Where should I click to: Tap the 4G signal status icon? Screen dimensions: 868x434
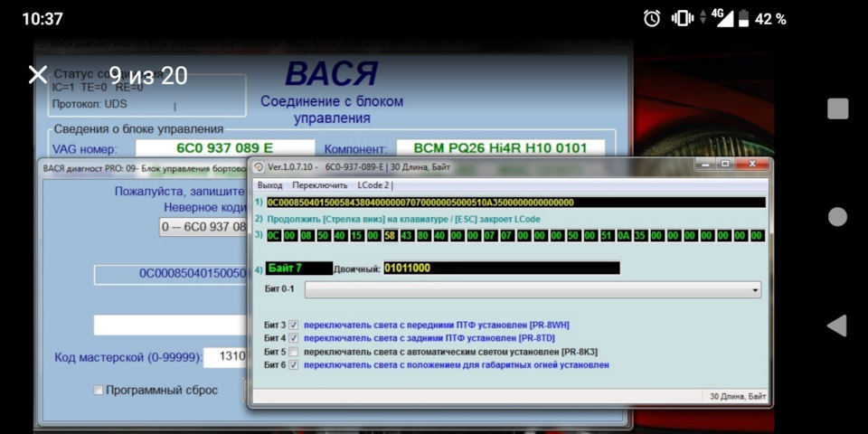(x=723, y=18)
